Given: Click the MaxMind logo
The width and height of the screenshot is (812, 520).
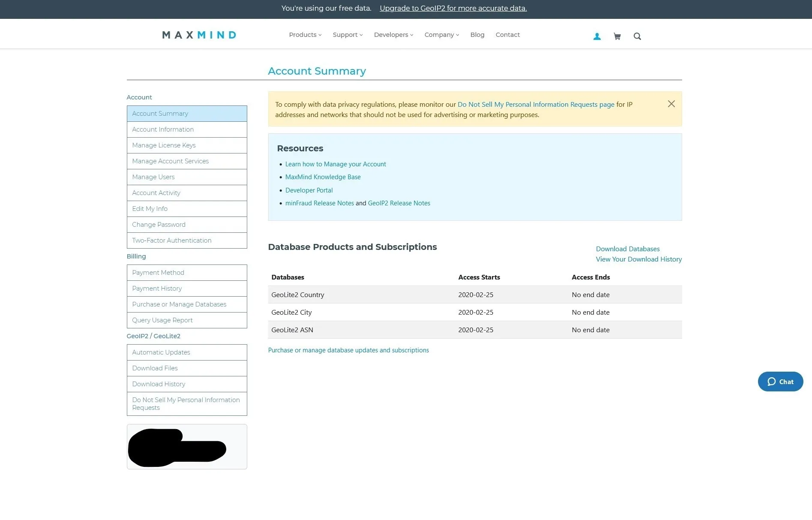Looking at the screenshot, I should pyautogui.click(x=199, y=35).
